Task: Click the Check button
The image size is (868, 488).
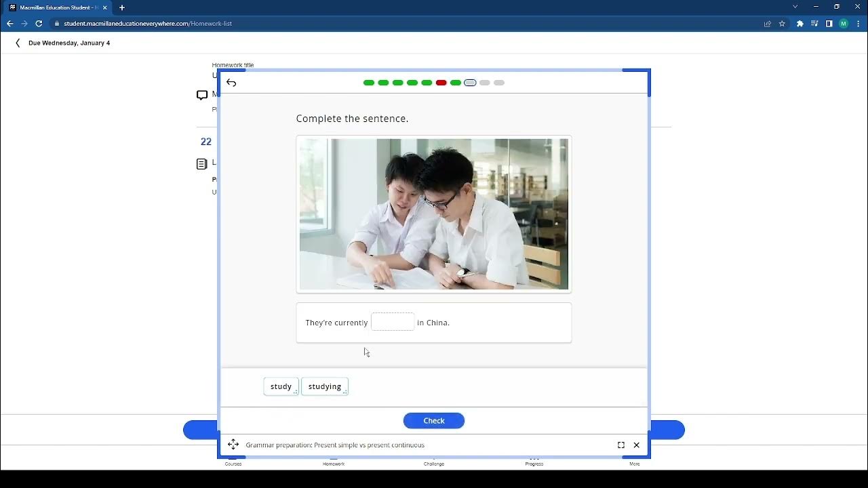Action: (x=434, y=421)
